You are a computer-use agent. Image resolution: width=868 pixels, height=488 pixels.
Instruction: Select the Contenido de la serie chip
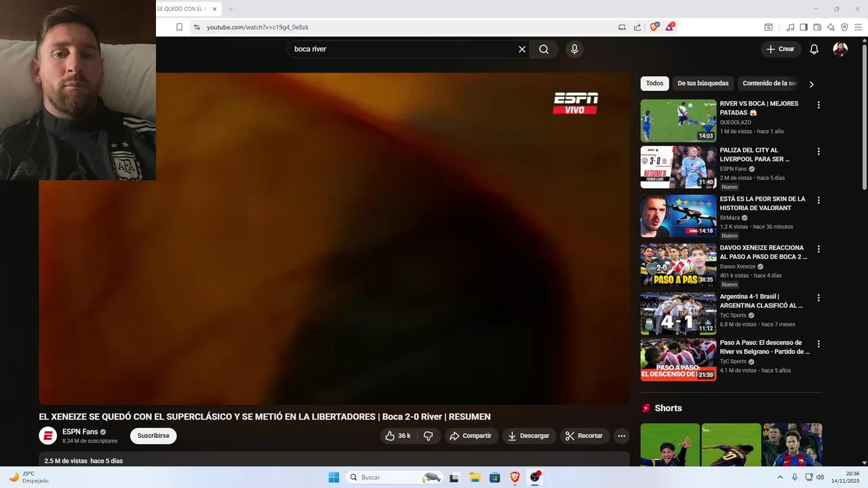pyautogui.click(x=770, y=83)
